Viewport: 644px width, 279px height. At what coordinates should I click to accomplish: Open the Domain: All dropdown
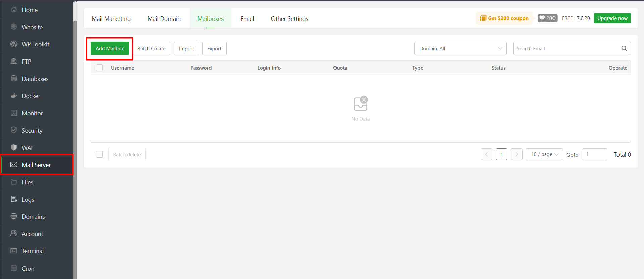pos(460,48)
